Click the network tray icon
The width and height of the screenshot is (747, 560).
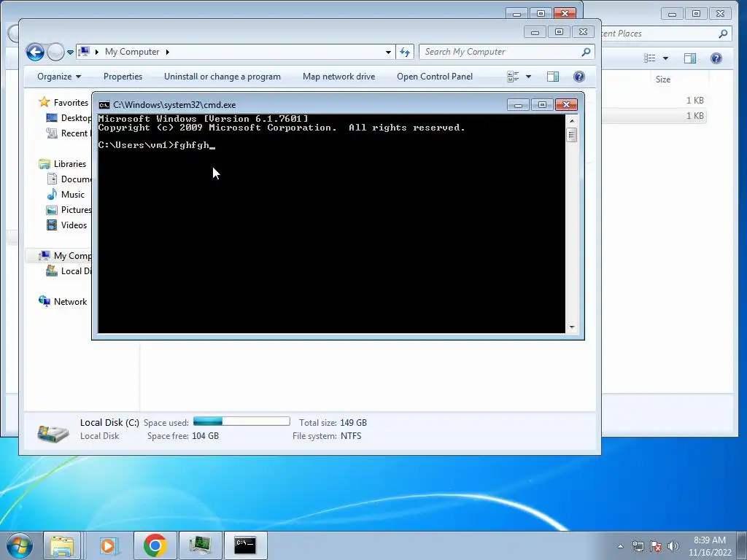point(638,546)
